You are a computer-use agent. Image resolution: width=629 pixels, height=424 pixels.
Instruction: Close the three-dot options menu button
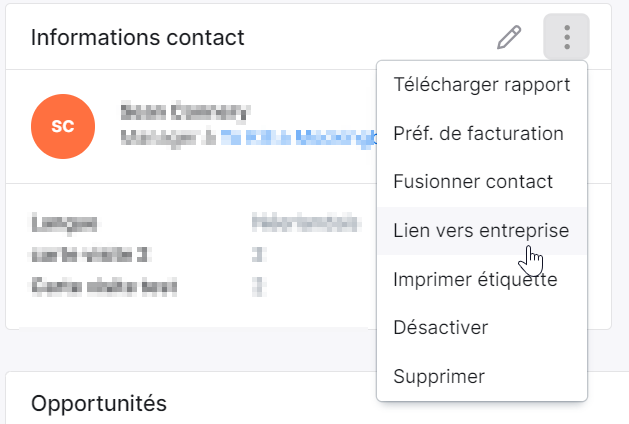[x=566, y=37]
